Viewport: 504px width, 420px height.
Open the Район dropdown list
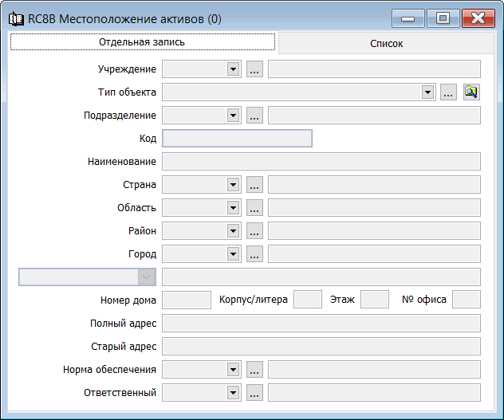233,231
